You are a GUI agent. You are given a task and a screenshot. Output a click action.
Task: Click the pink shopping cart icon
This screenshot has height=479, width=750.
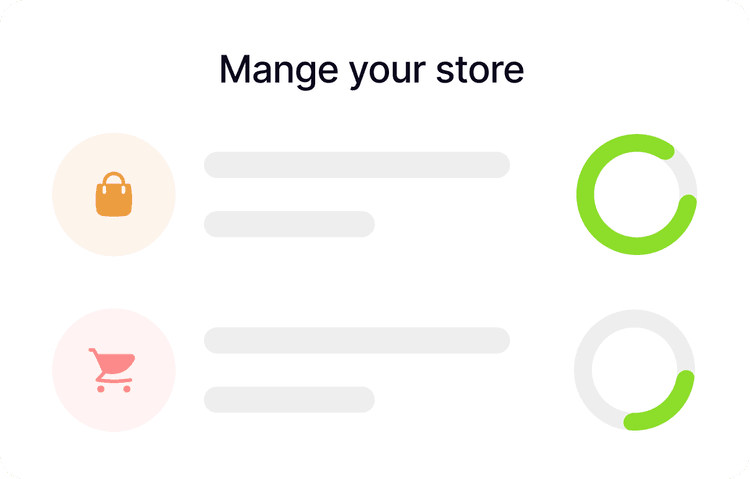(x=112, y=370)
